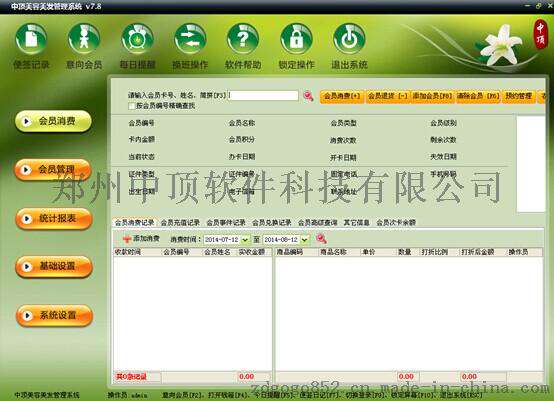Image resolution: width=554 pixels, height=401 pixels.
Task: Click arrow icon on 基础设置 sidebar button
Action: point(27,267)
